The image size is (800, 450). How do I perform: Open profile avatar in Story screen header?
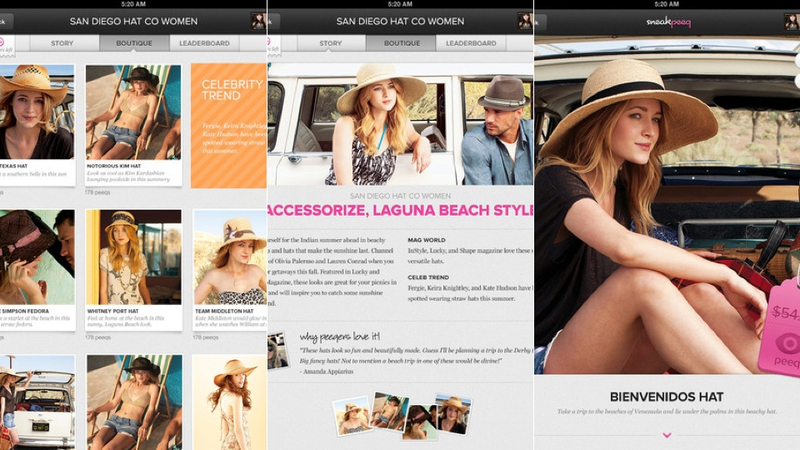pyautogui.click(x=525, y=21)
